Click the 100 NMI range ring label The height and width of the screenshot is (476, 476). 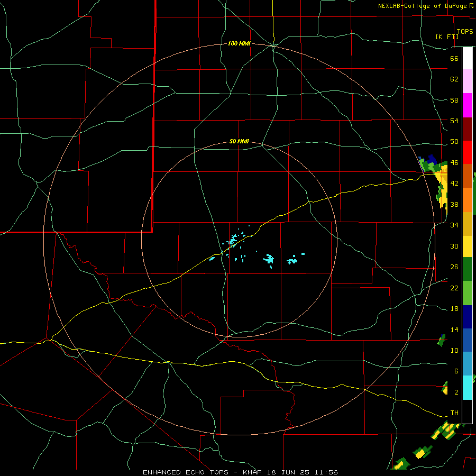(x=239, y=44)
